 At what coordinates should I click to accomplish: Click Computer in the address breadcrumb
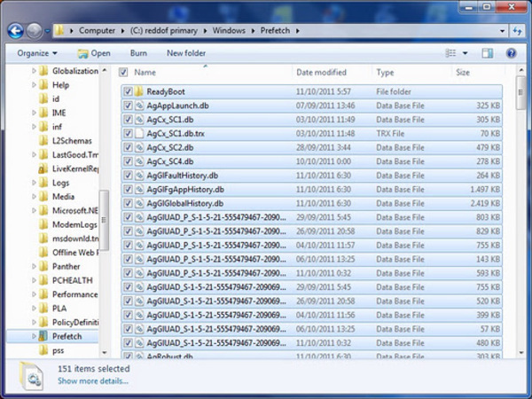pyautogui.click(x=97, y=30)
